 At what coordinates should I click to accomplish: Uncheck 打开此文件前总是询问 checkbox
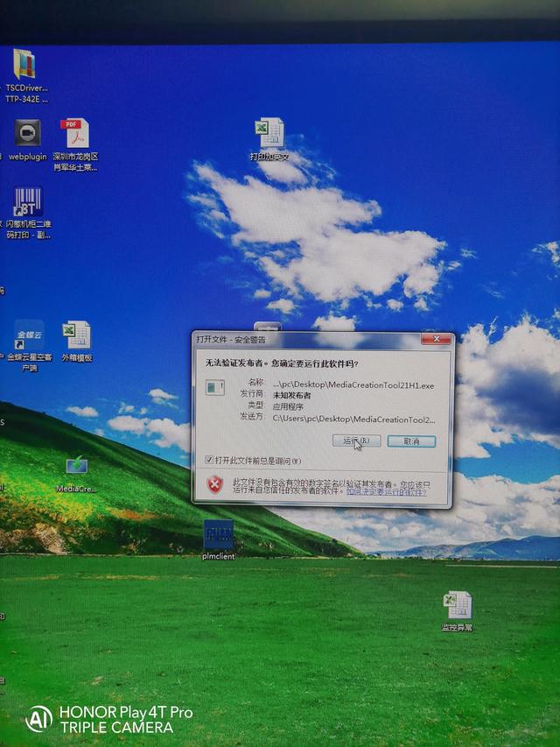(208, 460)
